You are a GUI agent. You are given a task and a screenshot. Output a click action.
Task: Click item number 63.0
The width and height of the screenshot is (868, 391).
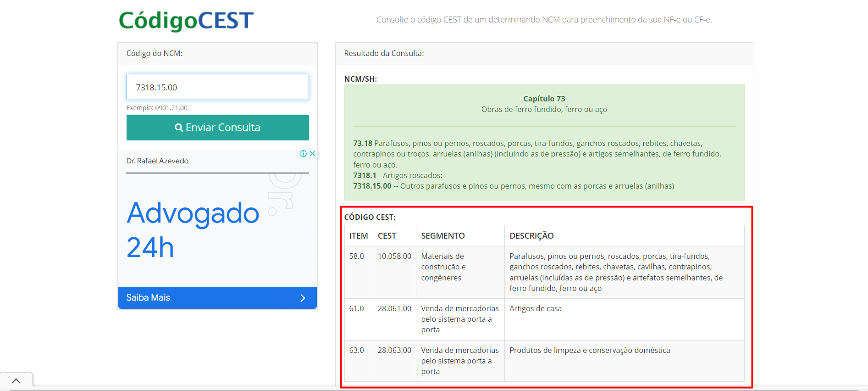(x=356, y=350)
